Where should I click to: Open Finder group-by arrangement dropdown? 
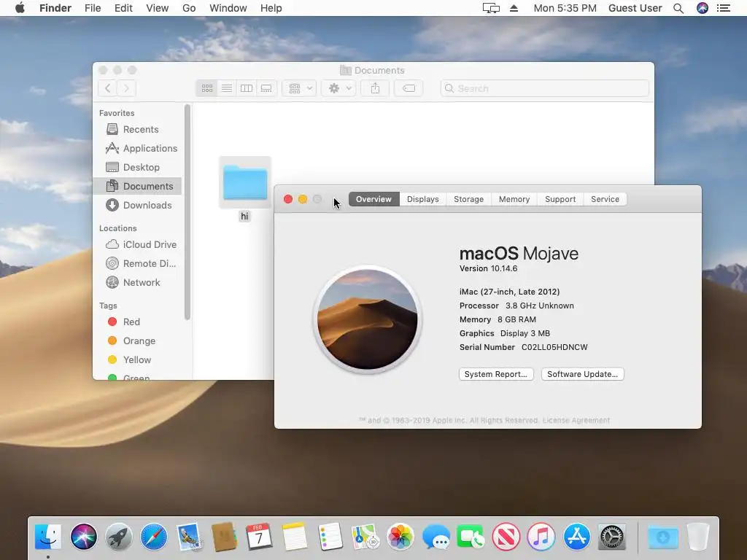[x=299, y=88]
